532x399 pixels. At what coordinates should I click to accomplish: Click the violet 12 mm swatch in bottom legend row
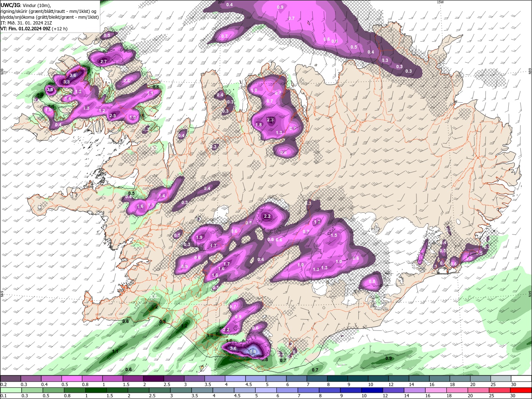point(393,390)
